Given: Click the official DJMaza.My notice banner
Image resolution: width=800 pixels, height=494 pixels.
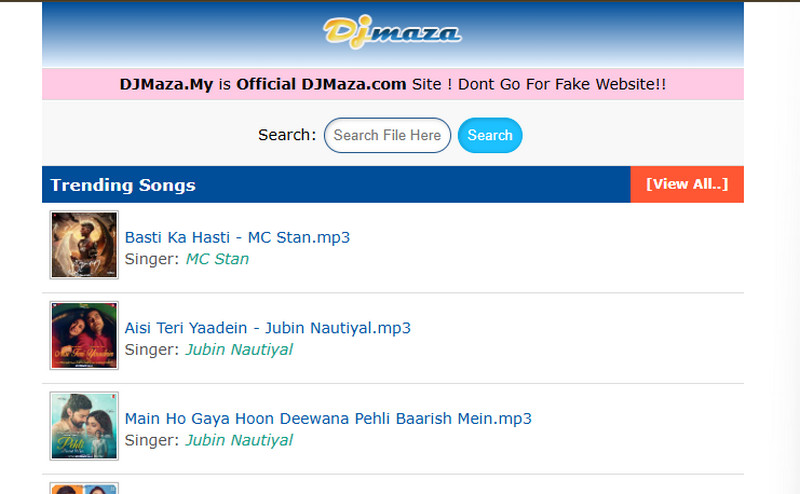Looking at the screenshot, I should pos(392,84).
